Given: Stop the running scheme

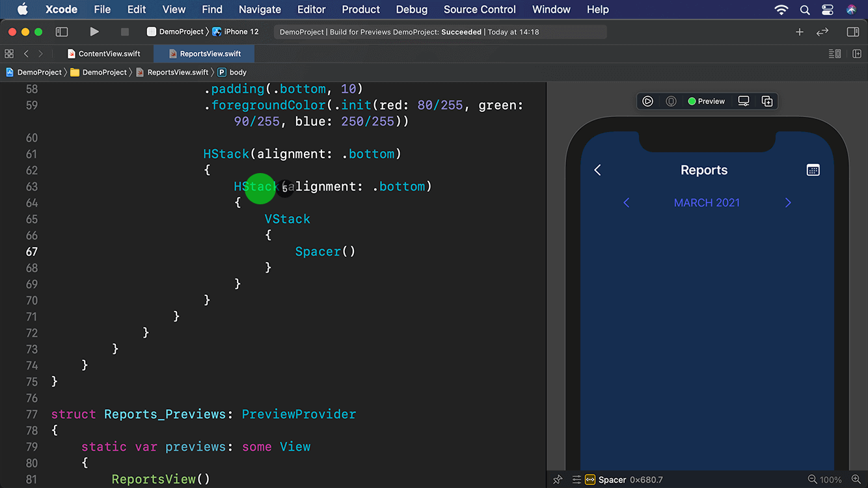Looking at the screenshot, I should point(125,32).
